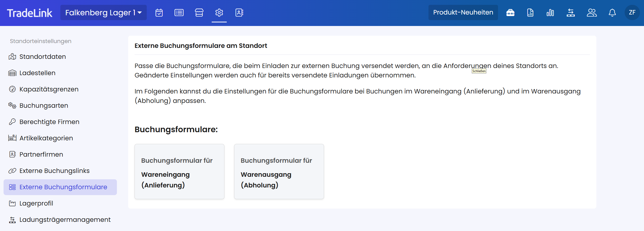The height and width of the screenshot is (231, 644).
Task: Click the Produkt-Neuheiten button
Action: [x=463, y=12]
